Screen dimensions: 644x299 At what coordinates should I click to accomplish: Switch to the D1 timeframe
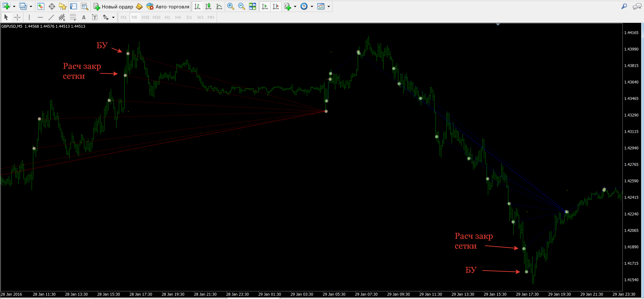tap(189, 17)
